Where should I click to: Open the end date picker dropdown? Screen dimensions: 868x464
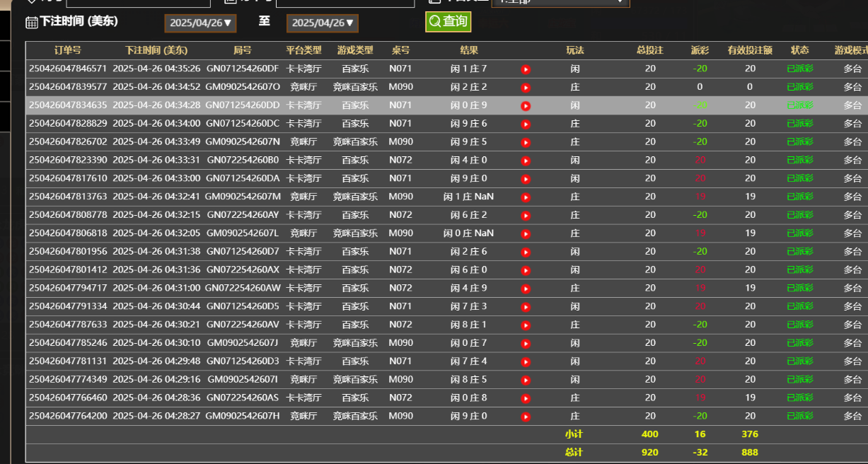point(322,23)
